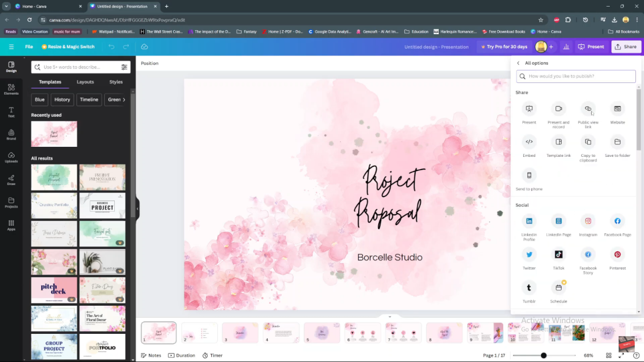Screen dimensions: 644x362
Task: Click the Share button
Action: [625, 47]
